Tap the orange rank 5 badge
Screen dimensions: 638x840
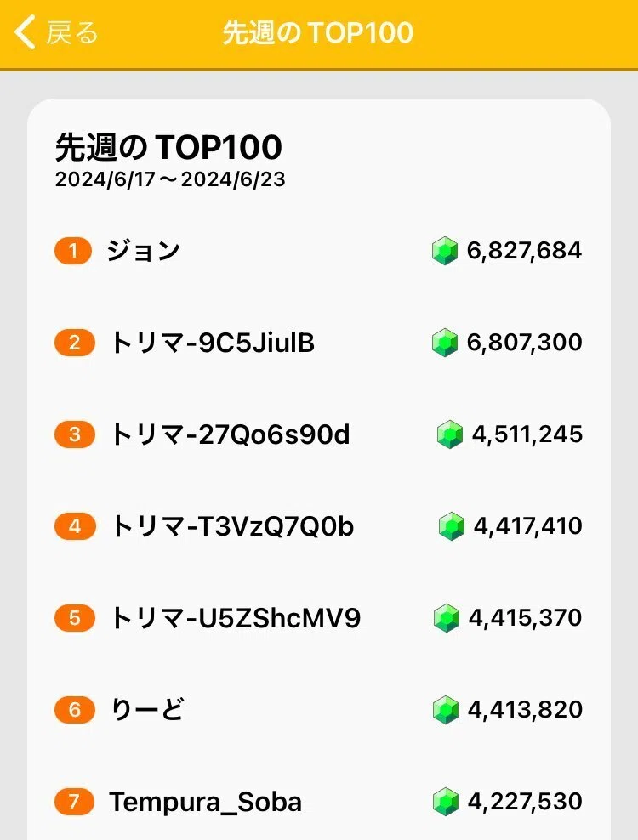75,618
